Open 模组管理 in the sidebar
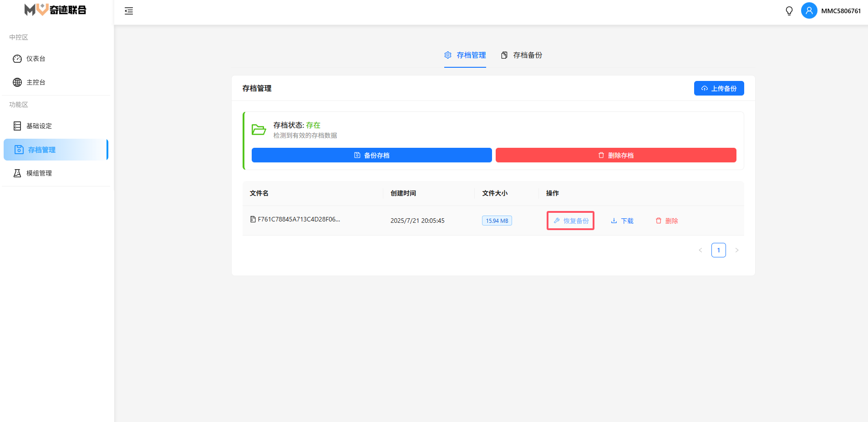The width and height of the screenshot is (868, 422). pos(39,173)
